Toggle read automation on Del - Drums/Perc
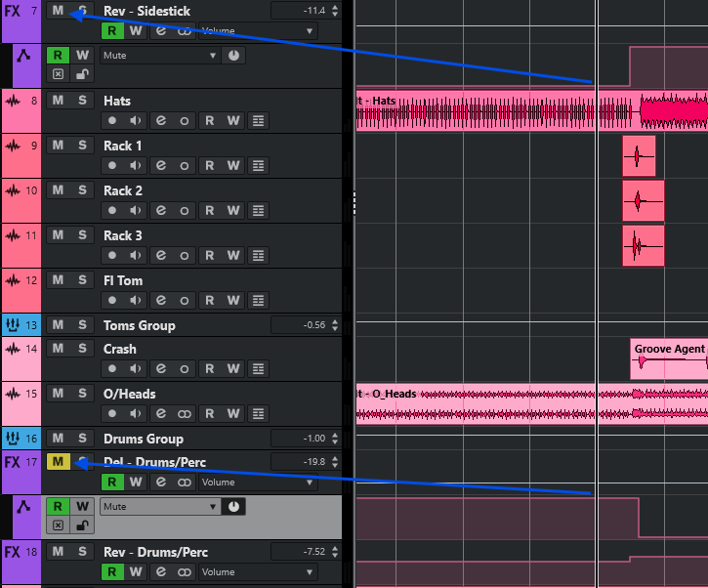 tap(112, 482)
